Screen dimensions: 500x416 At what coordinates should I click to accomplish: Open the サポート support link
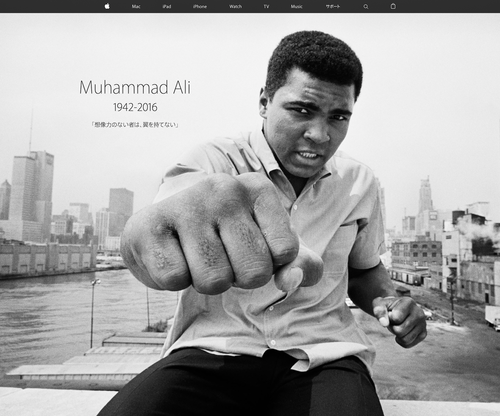click(333, 6)
